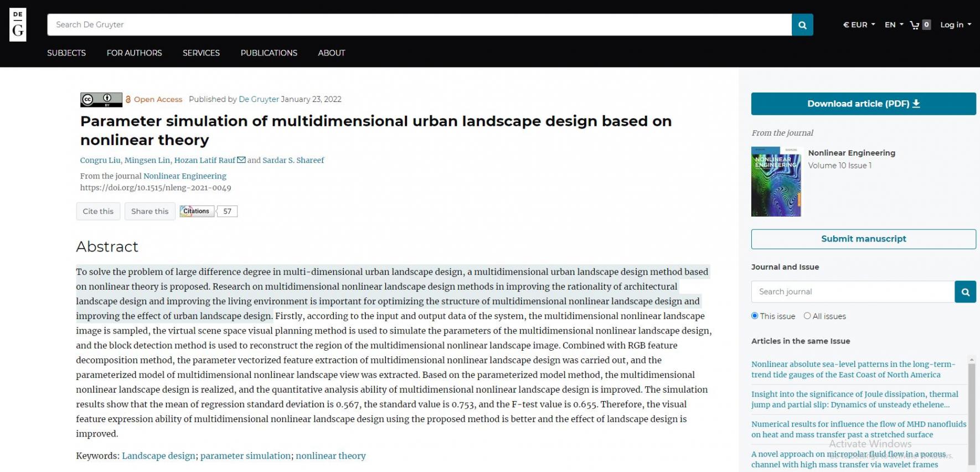Click the main search magnifier button
The width and height of the screenshot is (980, 472).
coord(802,25)
